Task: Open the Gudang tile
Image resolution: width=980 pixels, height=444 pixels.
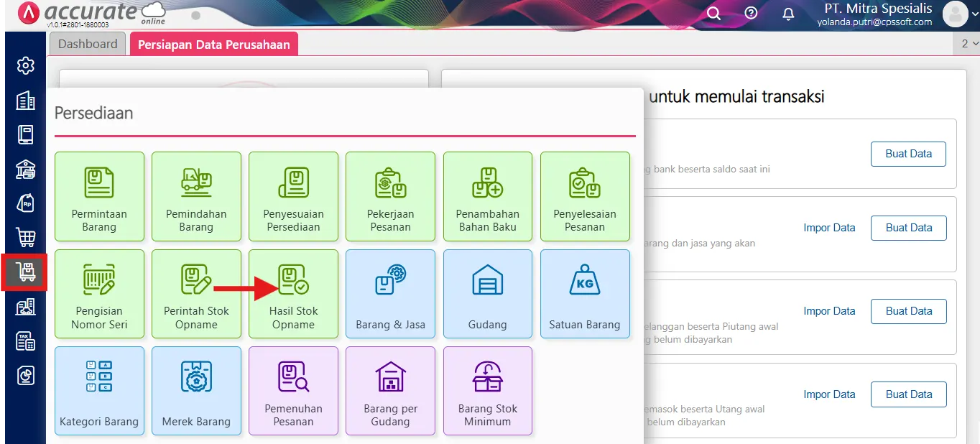Action: 488,294
